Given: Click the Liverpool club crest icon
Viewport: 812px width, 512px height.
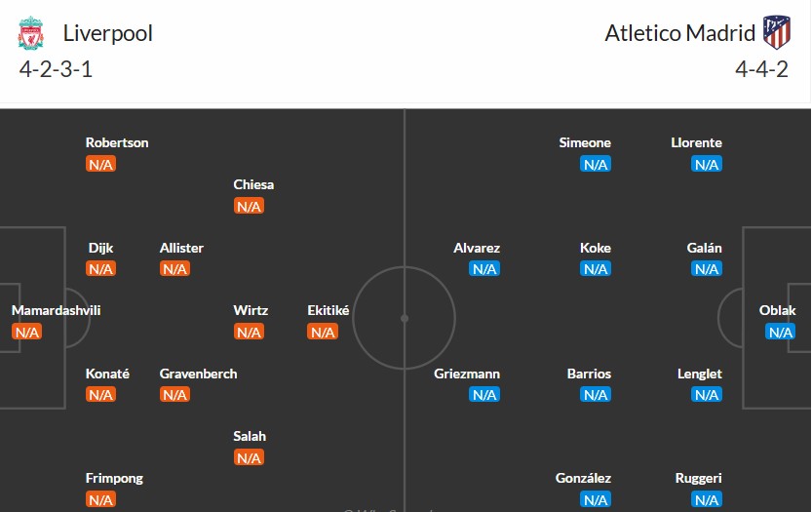Looking at the screenshot, I should tap(31, 33).
